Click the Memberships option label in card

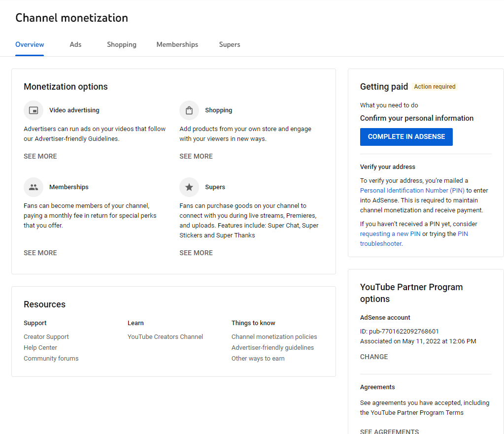pyautogui.click(x=69, y=187)
